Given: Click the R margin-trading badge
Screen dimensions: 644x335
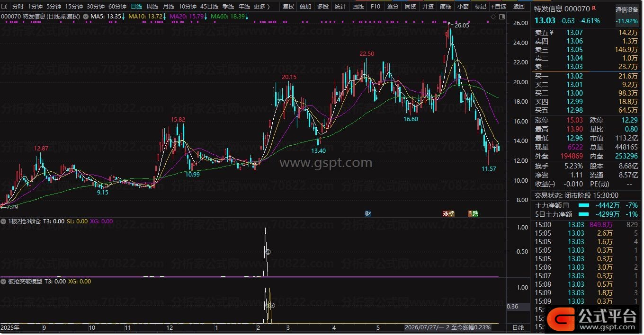Looking at the screenshot, I should [594, 9].
